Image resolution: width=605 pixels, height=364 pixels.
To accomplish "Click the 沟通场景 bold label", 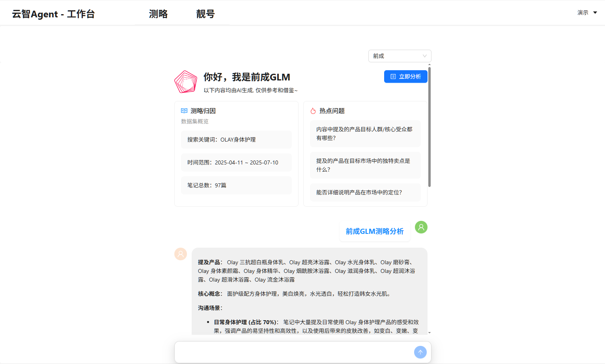I will tap(210, 308).
